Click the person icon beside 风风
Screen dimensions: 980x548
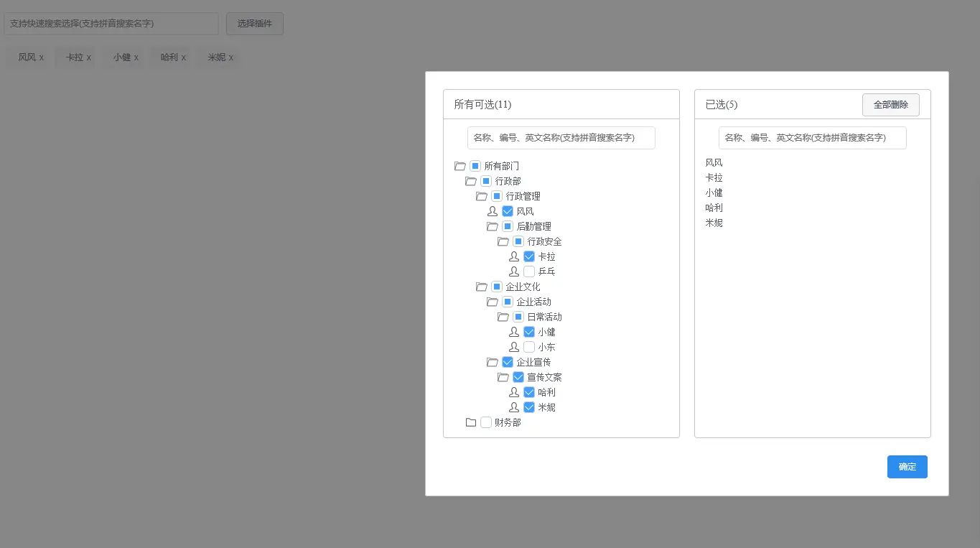pos(493,211)
